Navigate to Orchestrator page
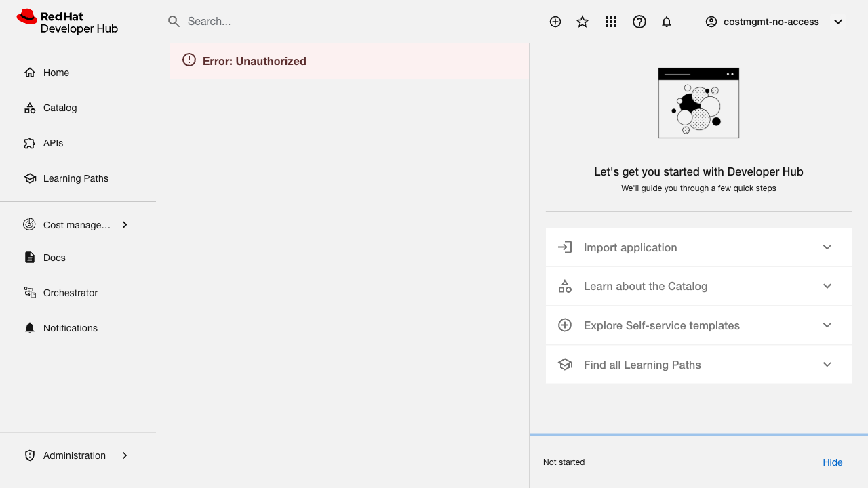 tap(70, 293)
